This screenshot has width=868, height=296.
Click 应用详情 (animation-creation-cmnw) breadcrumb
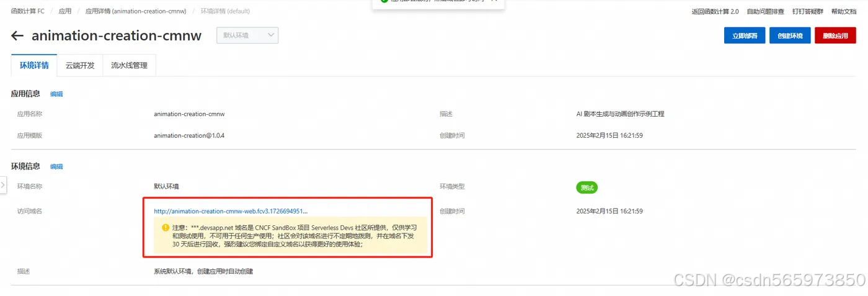pos(135,11)
